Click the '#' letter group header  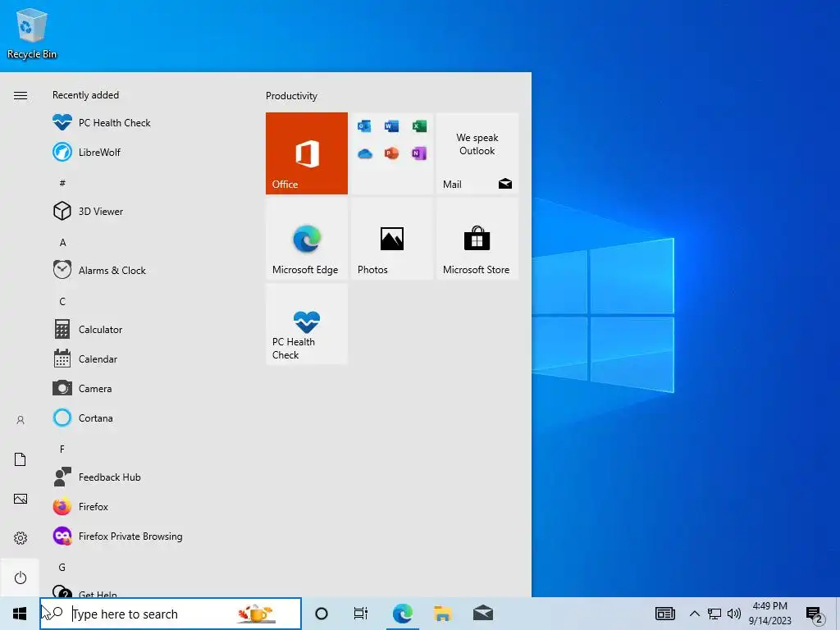(x=62, y=183)
